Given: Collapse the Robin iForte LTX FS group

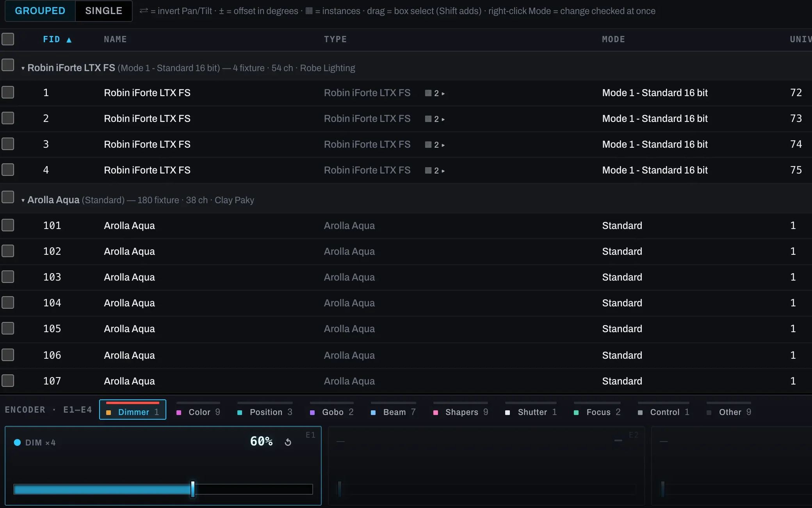Looking at the screenshot, I should click(x=23, y=68).
